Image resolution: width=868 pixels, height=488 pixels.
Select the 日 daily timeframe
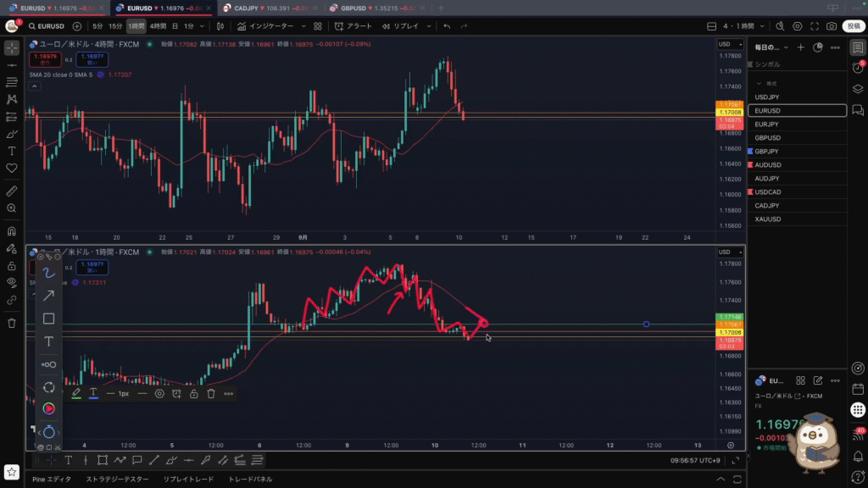point(175,26)
